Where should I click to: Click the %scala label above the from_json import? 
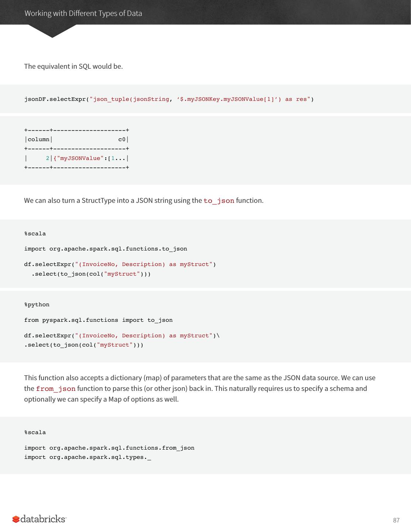click(x=35, y=432)
